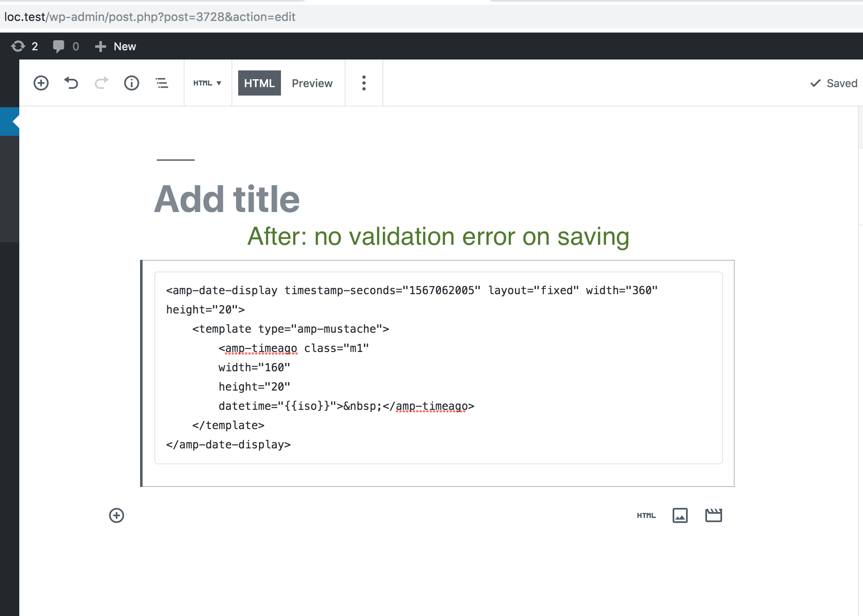
Task: Click the Add title field
Action: point(226,199)
